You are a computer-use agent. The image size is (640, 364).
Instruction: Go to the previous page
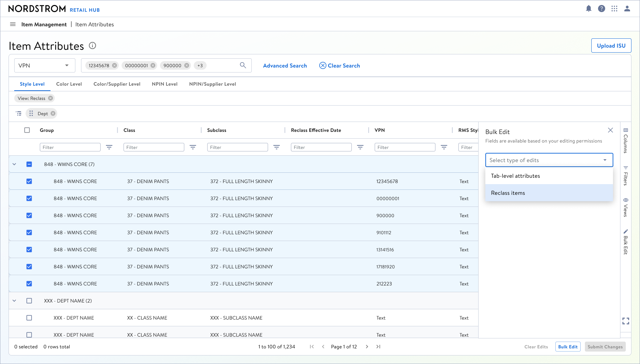point(323,347)
